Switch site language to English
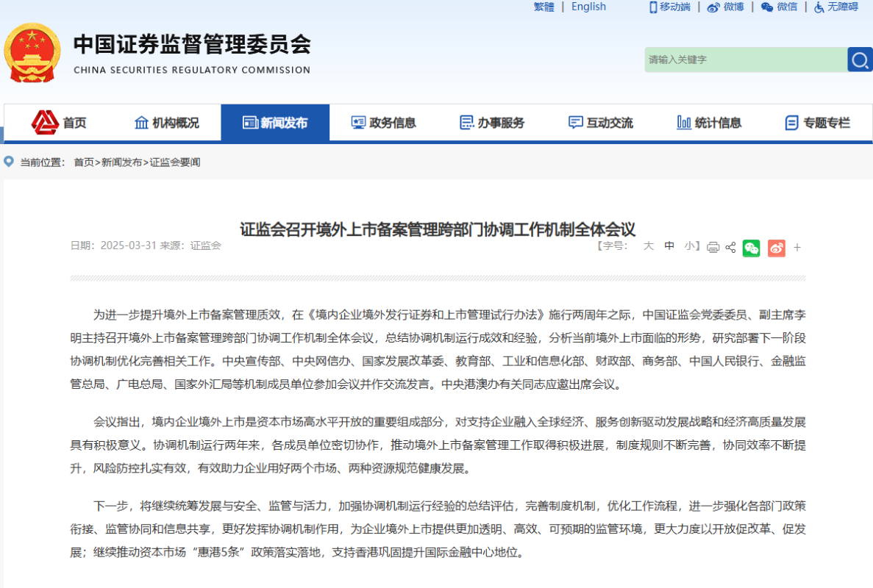Viewport: 873px width, 588px height. pos(588,7)
